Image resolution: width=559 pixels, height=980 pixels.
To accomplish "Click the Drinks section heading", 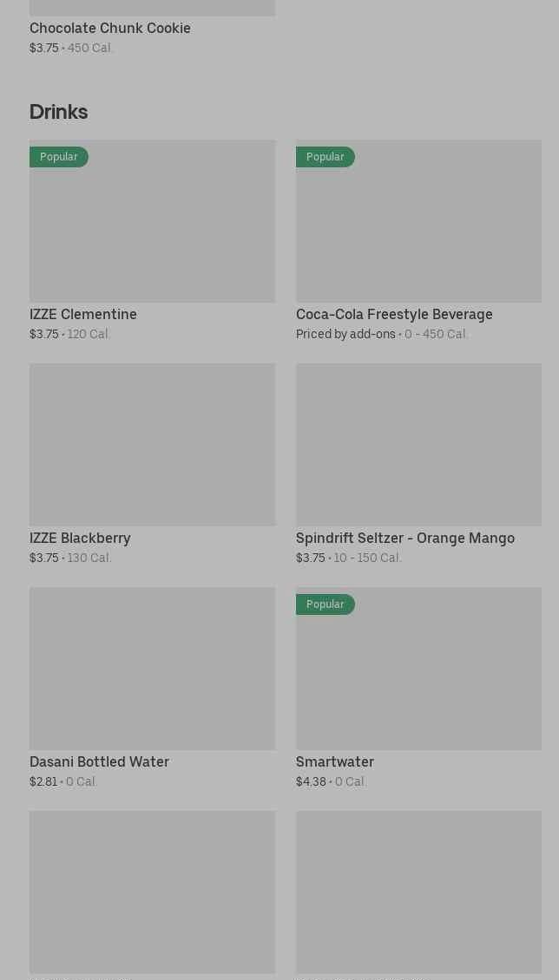I will tap(58, 112).
